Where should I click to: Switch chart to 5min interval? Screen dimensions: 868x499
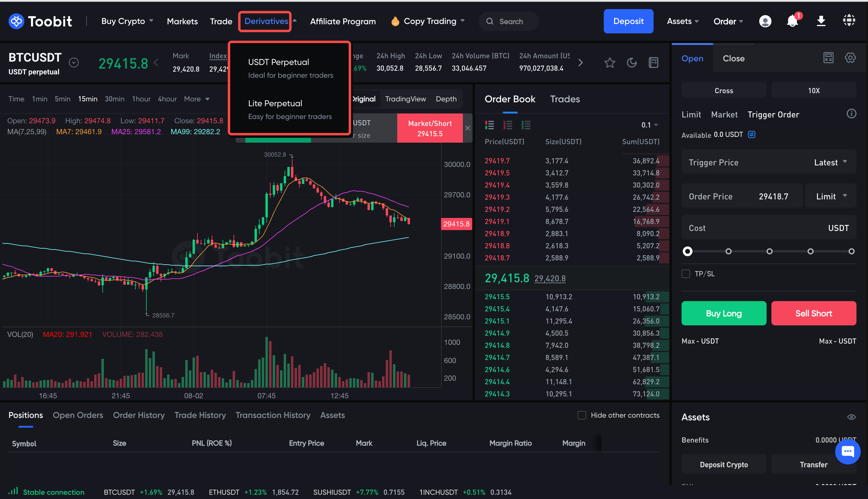pyautogui.click(x=63, y=99)
